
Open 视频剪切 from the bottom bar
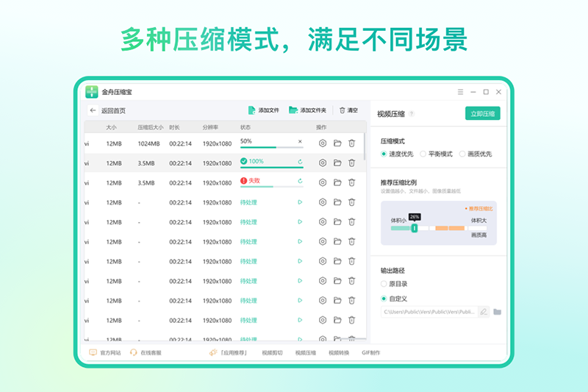pyautogui.click(x=272, y=353)
